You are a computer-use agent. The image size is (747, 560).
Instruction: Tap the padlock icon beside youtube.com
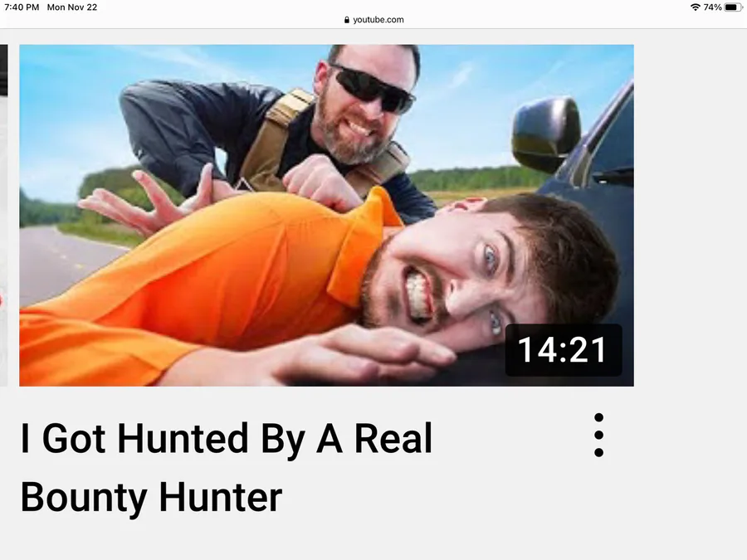(x=347, y=20)
